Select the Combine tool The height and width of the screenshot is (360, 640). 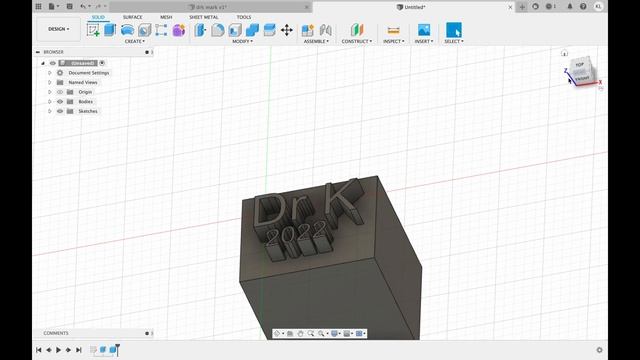252,30
